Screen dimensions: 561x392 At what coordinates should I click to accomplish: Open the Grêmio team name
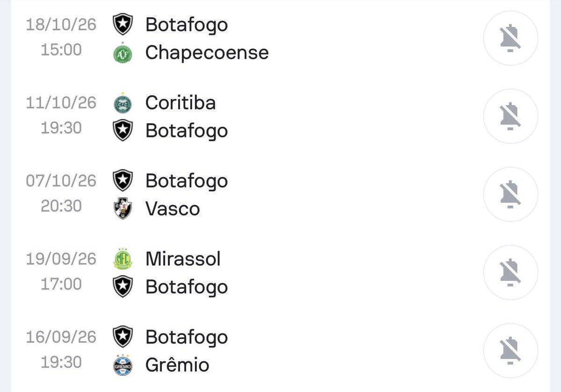click(177, 364)
